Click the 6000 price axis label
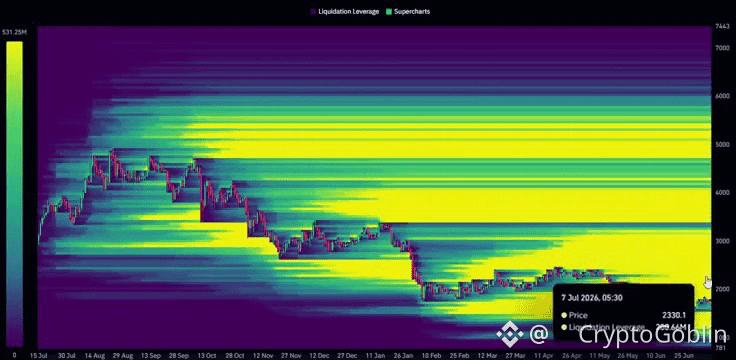Viewport: 736px width, 360px height. tap(721, 96)
